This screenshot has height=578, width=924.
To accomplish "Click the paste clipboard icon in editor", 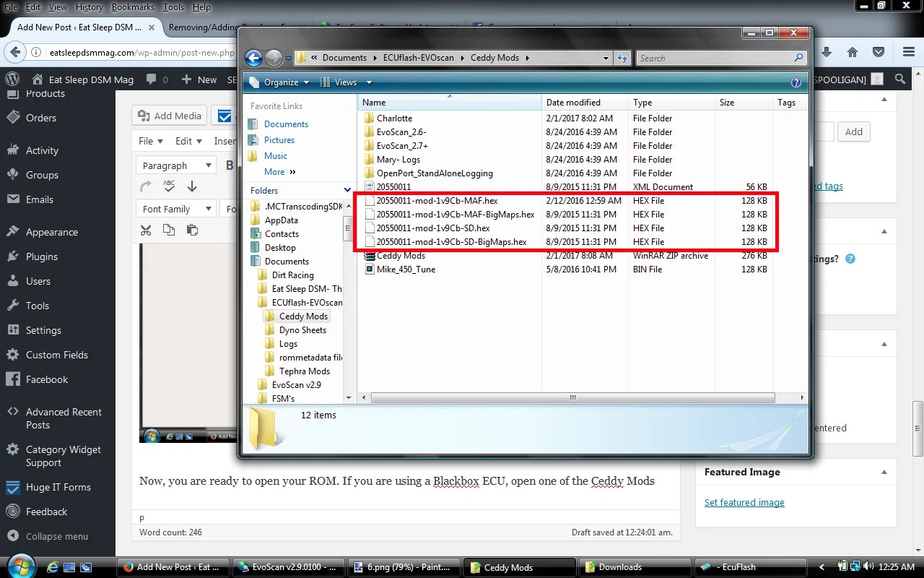I will [192, 230].
